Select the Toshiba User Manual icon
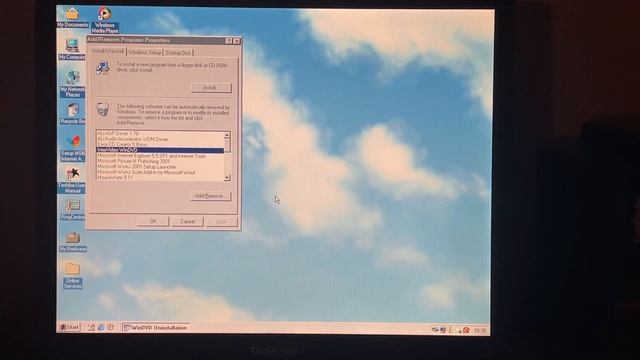 [x=72, y=180]
